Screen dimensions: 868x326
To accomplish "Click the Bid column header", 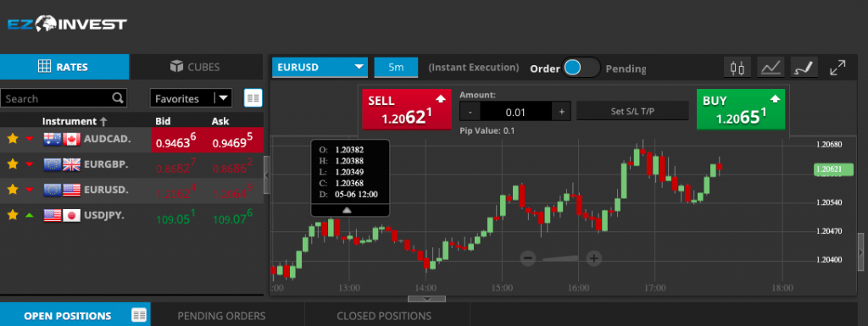I will point(164,121).
